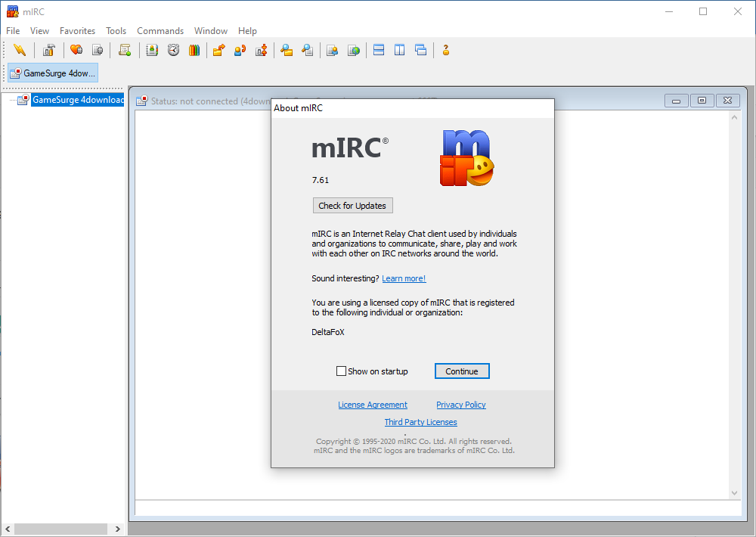Open Favorites with the heart icon
The image size is (756, 537).
pos(76,50)
